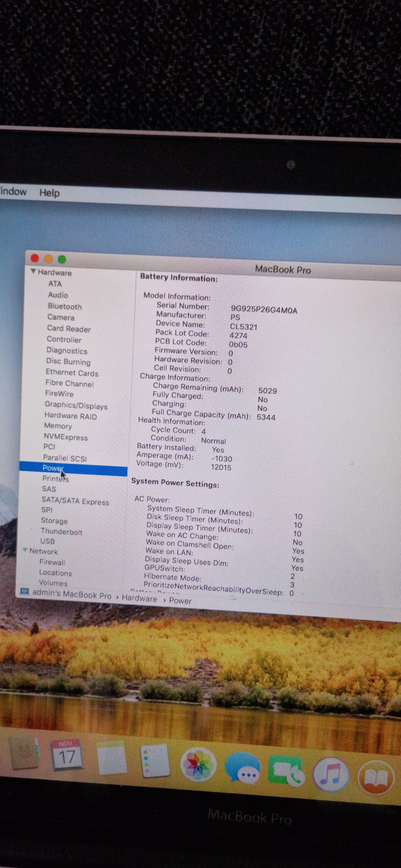
Task: Select USB in the sidebar
Action: [48, 541]
